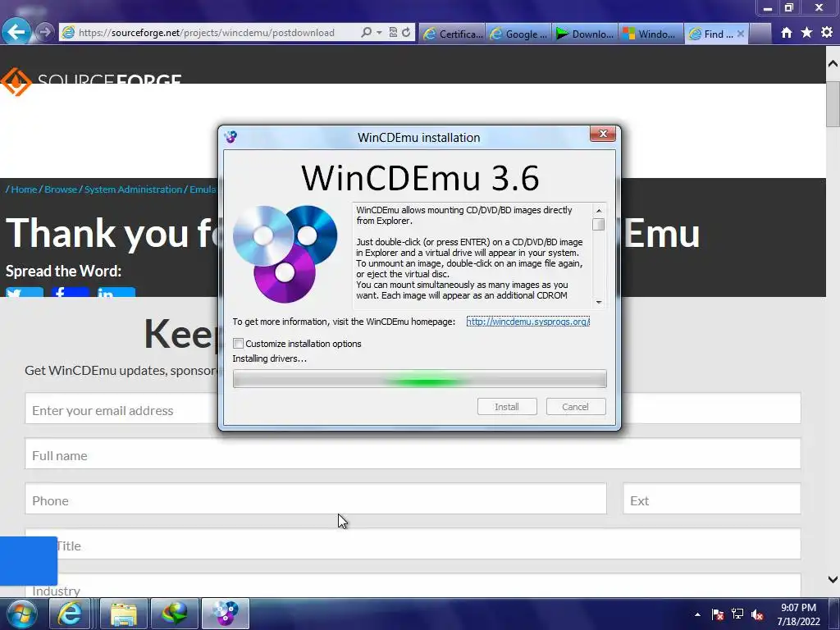840x630 pixels.
Task: Share on Twitter button
Action: coord(24,293)
